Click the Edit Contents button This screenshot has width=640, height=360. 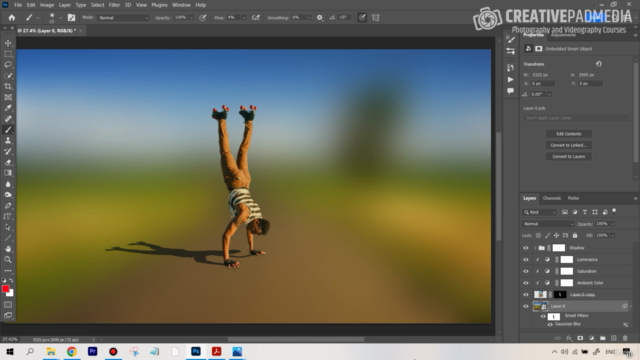(569, 134)
